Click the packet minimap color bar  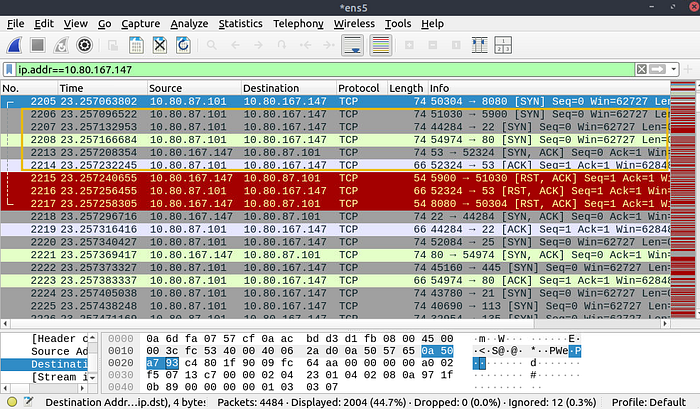click(683, 200)
